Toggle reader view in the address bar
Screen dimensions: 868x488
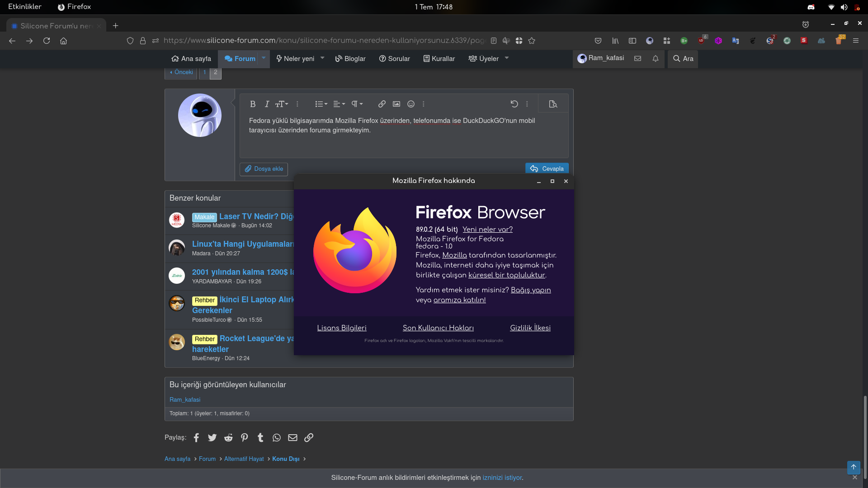(494, 41)
